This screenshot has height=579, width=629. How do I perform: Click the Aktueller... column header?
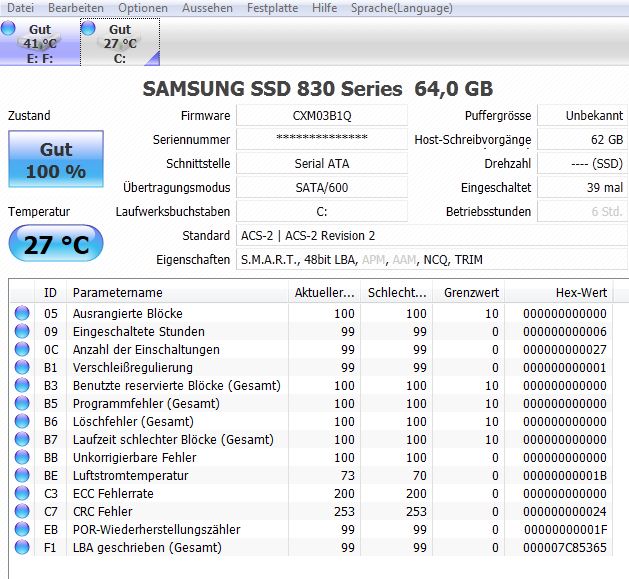click(x=325, y=293)
